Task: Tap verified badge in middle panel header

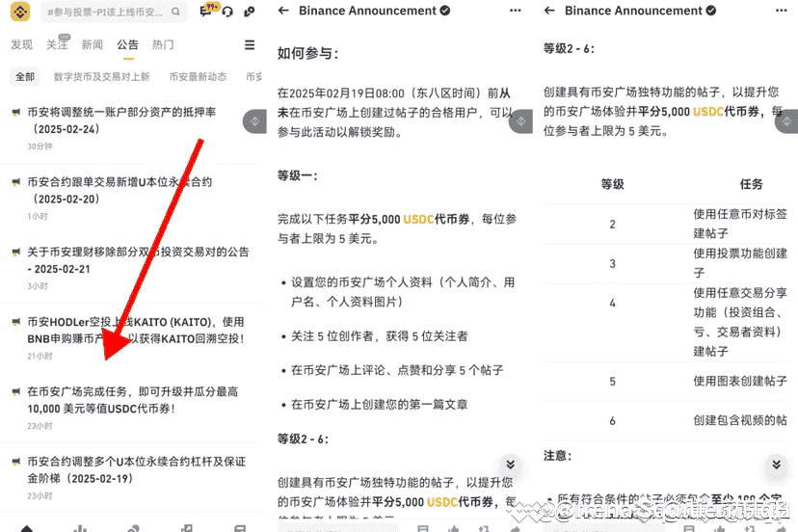Action: (x=445, y=11)
